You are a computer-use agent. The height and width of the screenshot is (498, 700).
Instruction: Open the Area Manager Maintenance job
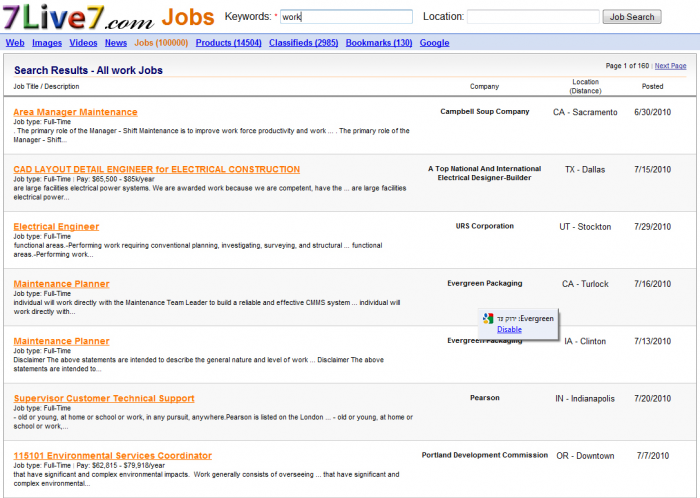[x=75, y=112]
